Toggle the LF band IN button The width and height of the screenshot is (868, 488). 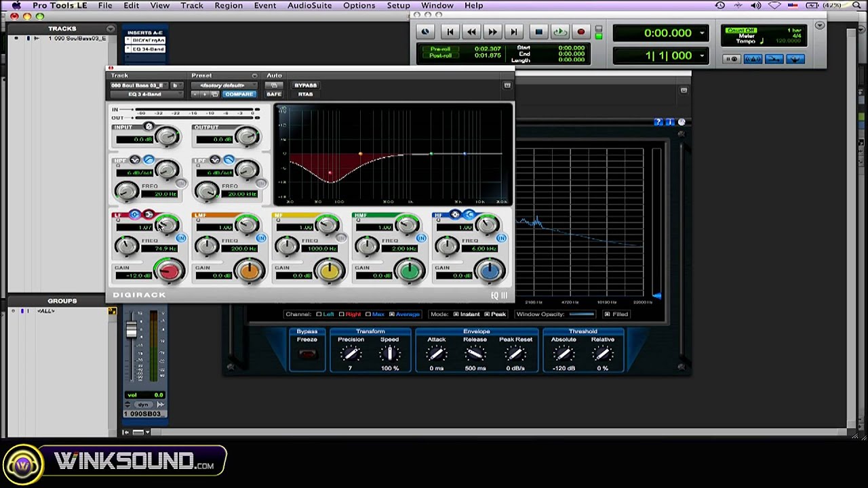coord(181,239)
